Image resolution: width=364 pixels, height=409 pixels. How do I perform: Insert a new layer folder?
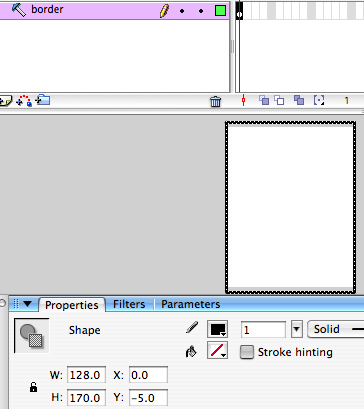point(43,100)
